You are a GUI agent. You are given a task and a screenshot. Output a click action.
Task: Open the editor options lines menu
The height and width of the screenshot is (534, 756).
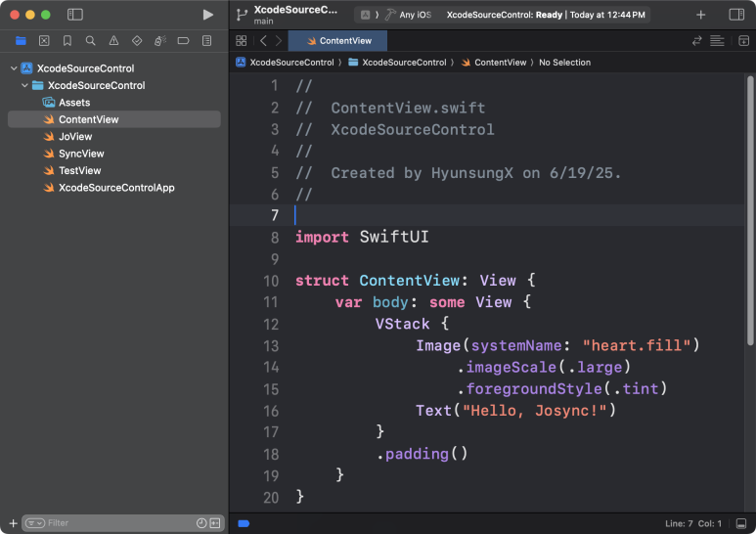point(718,41)
